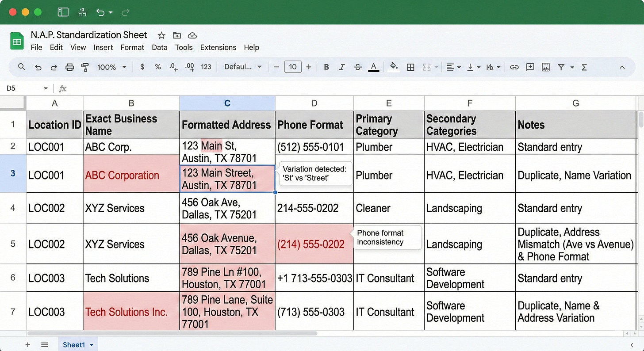
Task: Open the zoom level dropdown
Action: click(x=111, y=67)
